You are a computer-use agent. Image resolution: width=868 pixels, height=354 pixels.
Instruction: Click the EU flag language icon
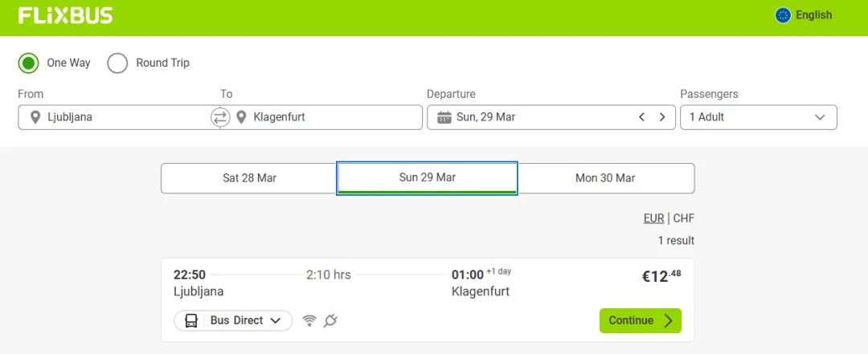(x=783, y=15)
